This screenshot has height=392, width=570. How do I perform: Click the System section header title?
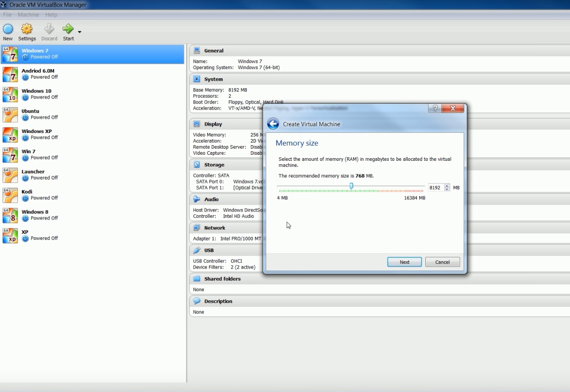[x=213, y=79]
